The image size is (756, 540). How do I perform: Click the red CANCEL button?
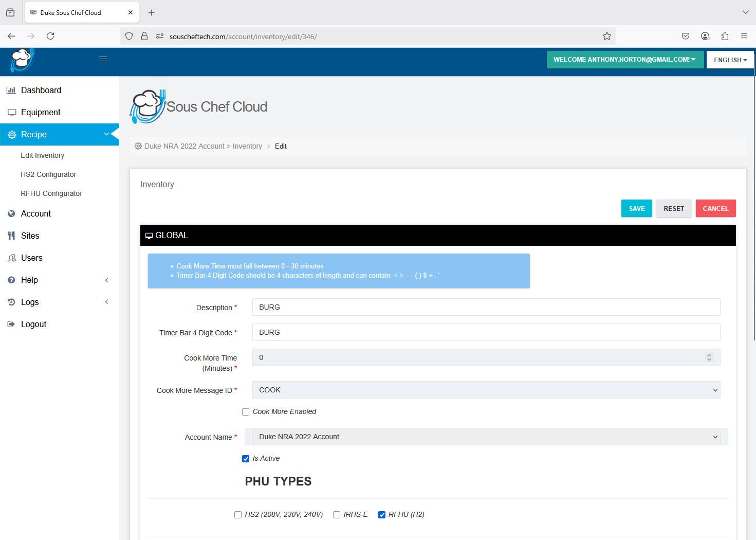pyautogui.click(x=716, y=208)
